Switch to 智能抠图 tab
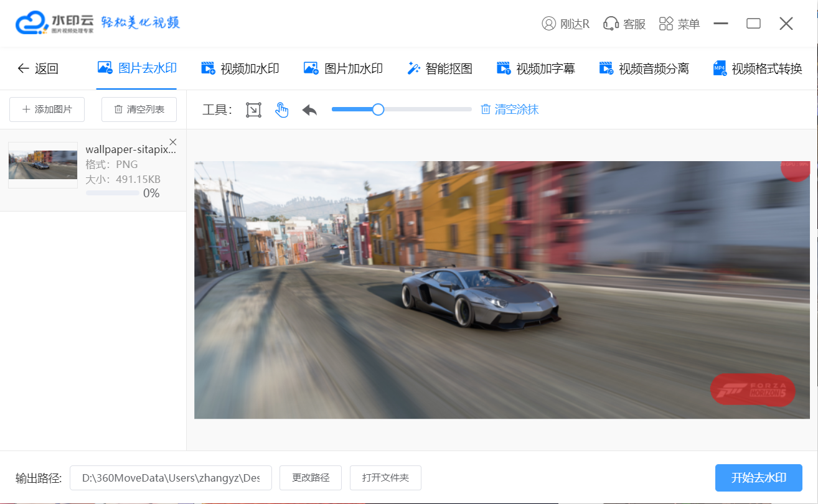The image size is (818, 504). (440, 68)
